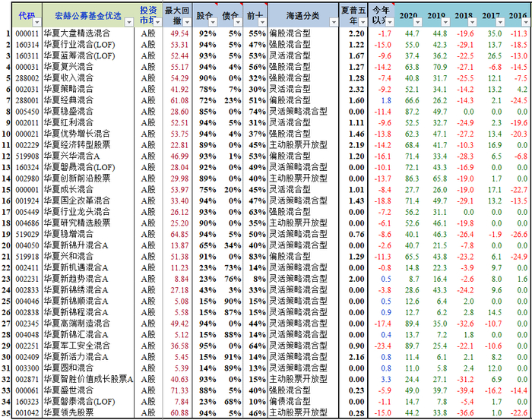Open the 2020 column filter dropdown

tap(418, 22)
